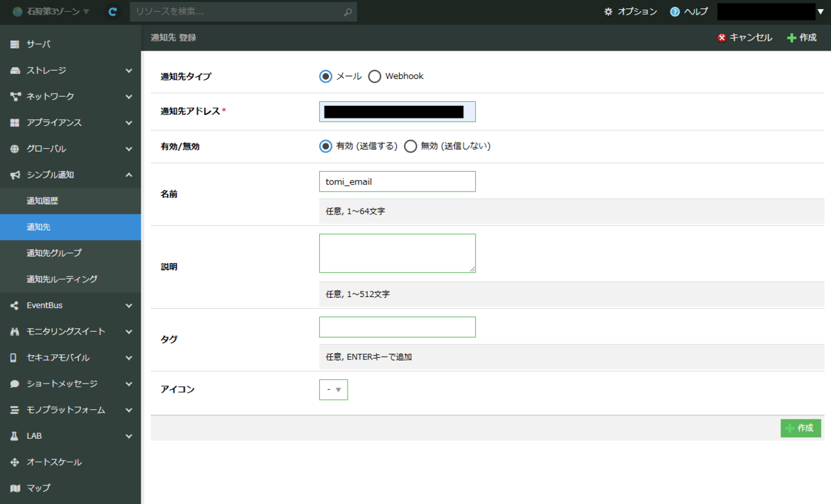Viewport: 831px width, 504px height.
Task: Choose 無効 (送信しない) option
Action: (x=411, y=146)
